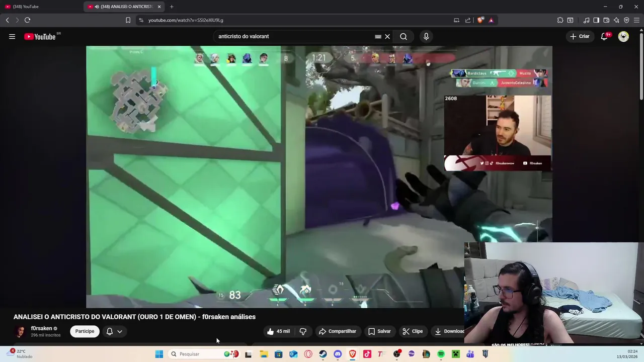
Task: Close the ANALISEI O ANTICRISTO tab
Action: [x=159, y=7]
